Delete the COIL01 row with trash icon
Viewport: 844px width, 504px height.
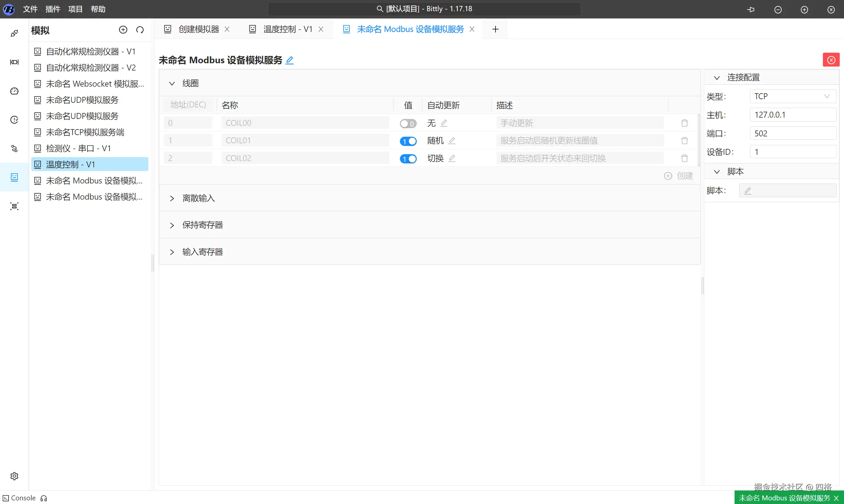684,141
